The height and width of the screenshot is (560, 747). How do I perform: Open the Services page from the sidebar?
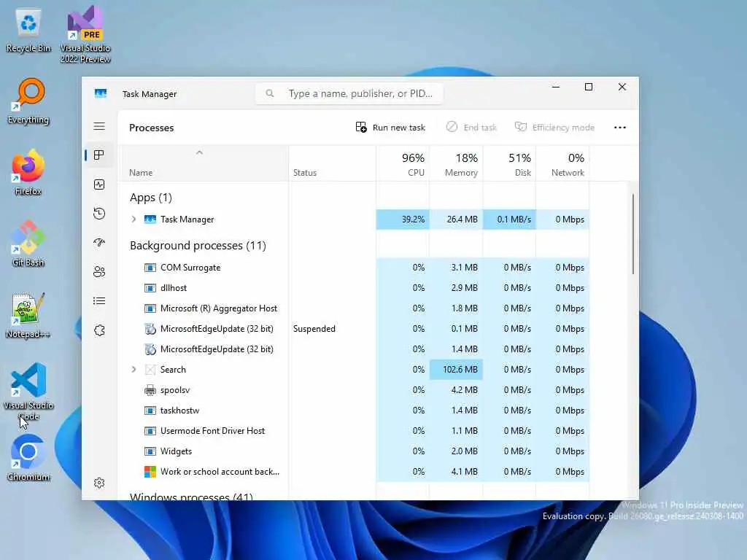pyautogui.click(x=99, y=330)
